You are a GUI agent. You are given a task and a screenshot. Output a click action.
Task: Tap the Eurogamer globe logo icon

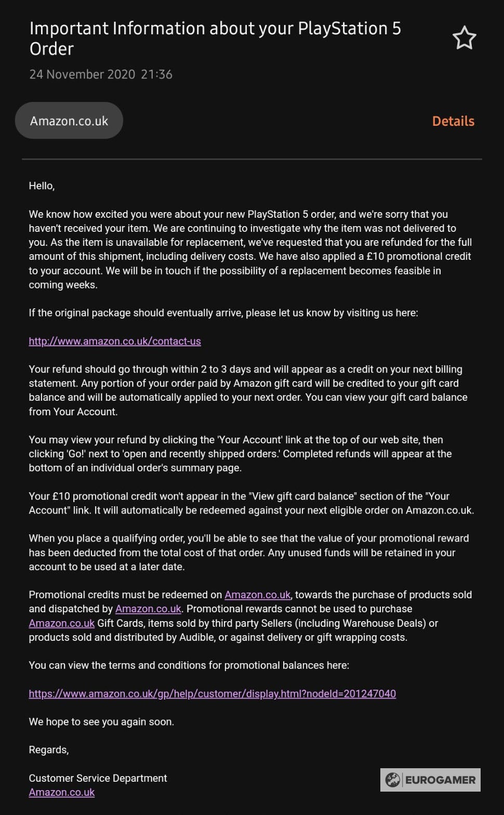(392, 780)
